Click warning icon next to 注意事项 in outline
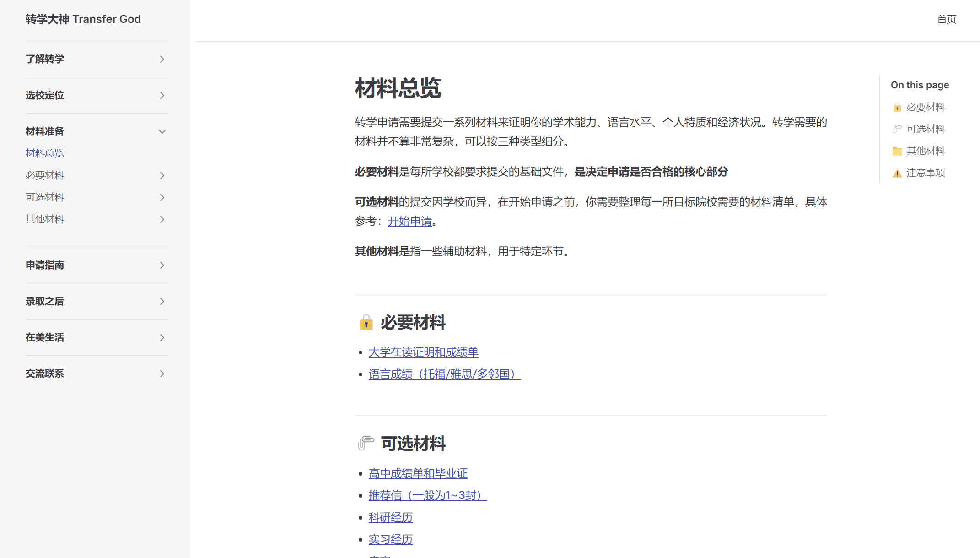This screenshot has width=980, height=558. [x=897, y=173]
